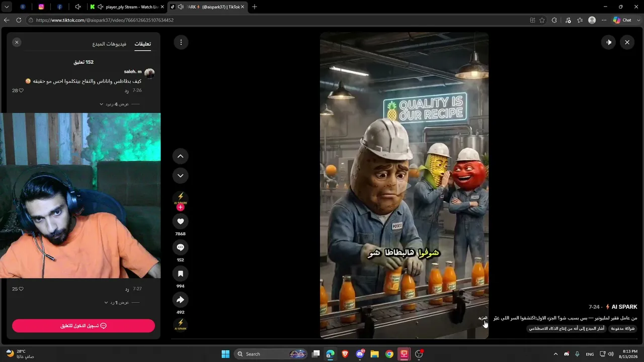This screenshot has width=644, height=362.
Task: Add this page to favorites
Action: click(x=542, y=20)
